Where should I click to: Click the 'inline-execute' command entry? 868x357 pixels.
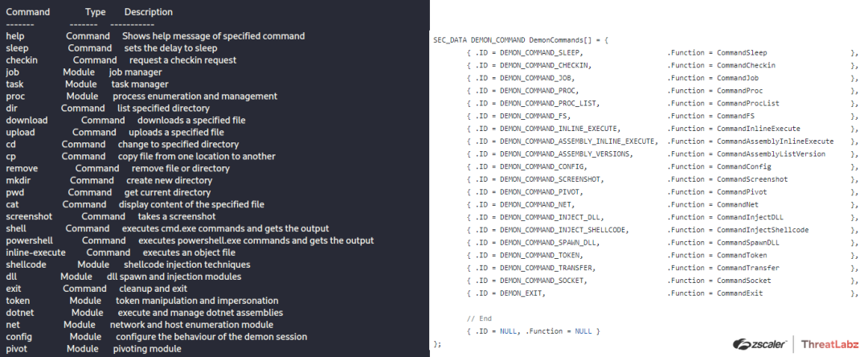(x=35, y=252)
